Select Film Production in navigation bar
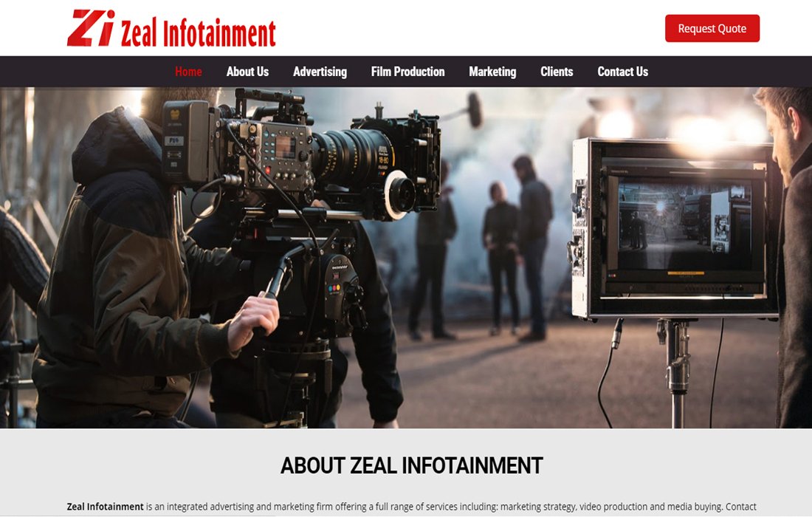The height and width of the screenshot is (517, 812). tap(408, 72)
